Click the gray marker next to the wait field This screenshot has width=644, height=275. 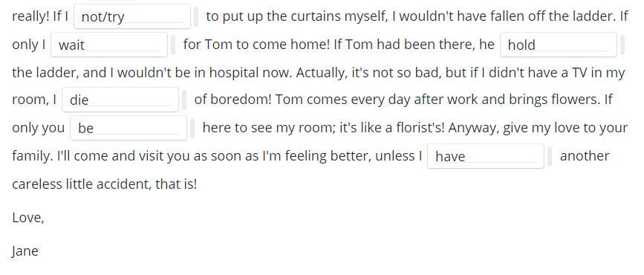pos(173,45)
